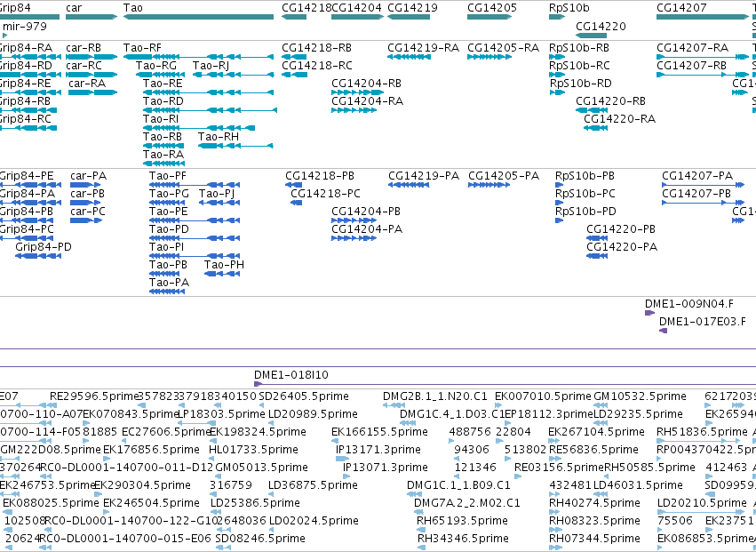Image resolution: width=756 pixels, height=552 pixels.
Task: Click protein label Tao-PA
Action: coord(169,283)
